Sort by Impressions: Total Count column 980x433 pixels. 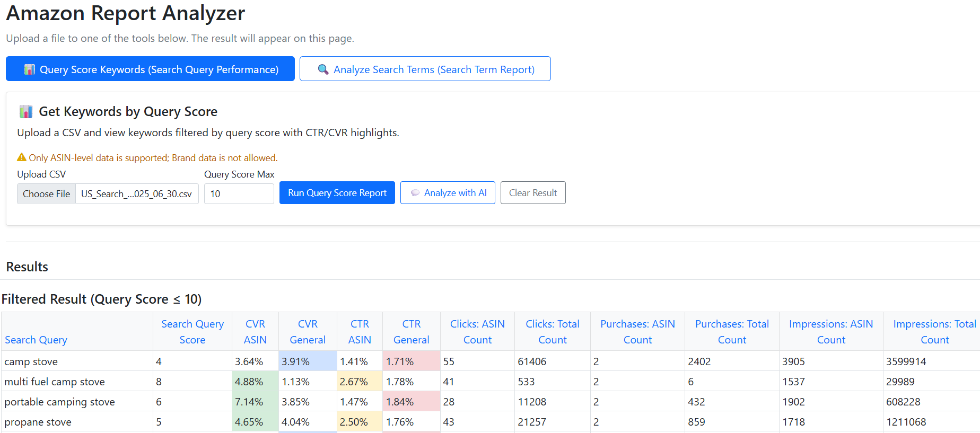934,332
